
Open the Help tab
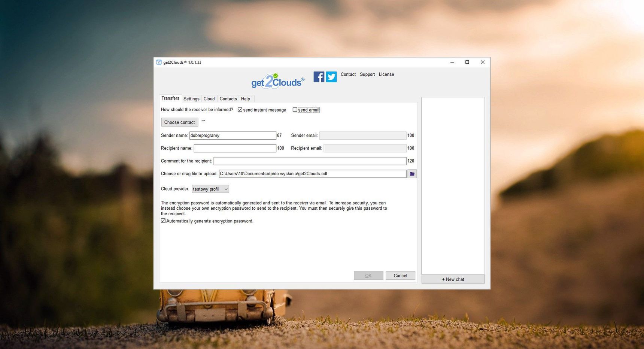tap(246, 99)
